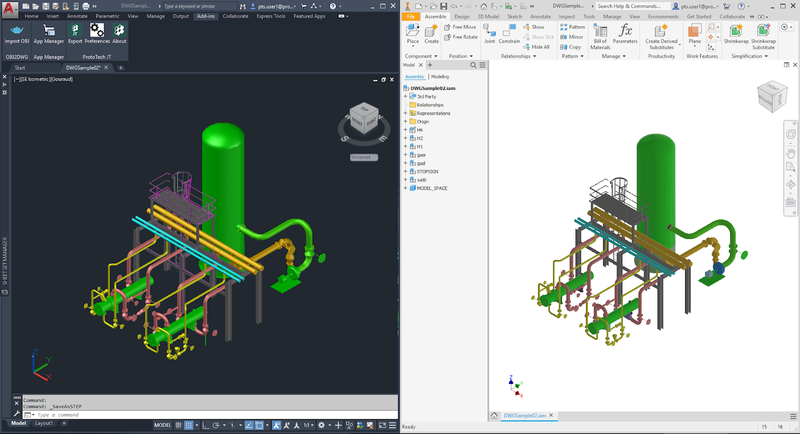Image resolution: width=800 pixels, height=434 pixels.
Task: Click the JT Export icon
Action: [75, 34]
